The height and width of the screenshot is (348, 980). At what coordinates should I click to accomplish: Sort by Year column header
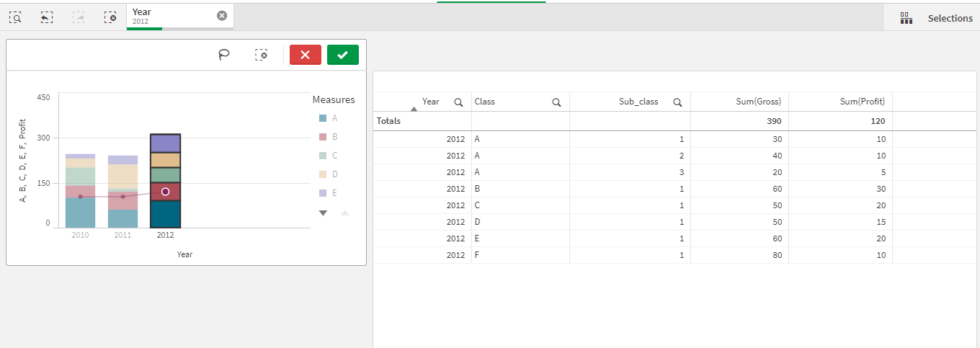431,102
